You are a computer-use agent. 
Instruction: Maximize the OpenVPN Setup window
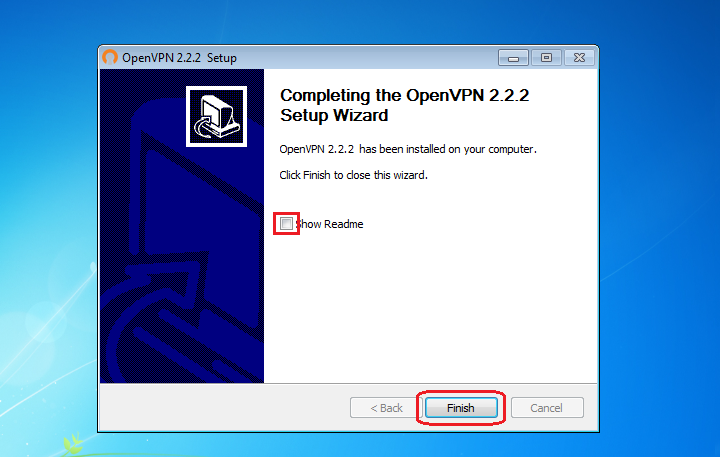click(546, 58)
